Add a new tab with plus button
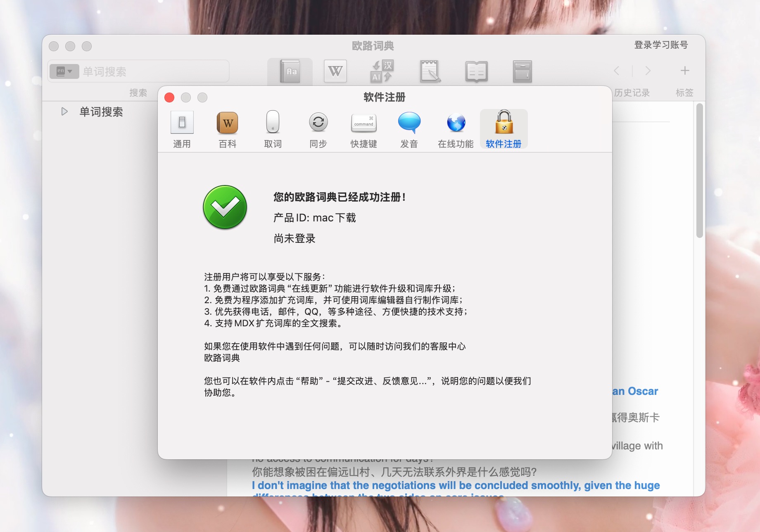Screen dimensions: 760x532 click(x=684, y=71)
